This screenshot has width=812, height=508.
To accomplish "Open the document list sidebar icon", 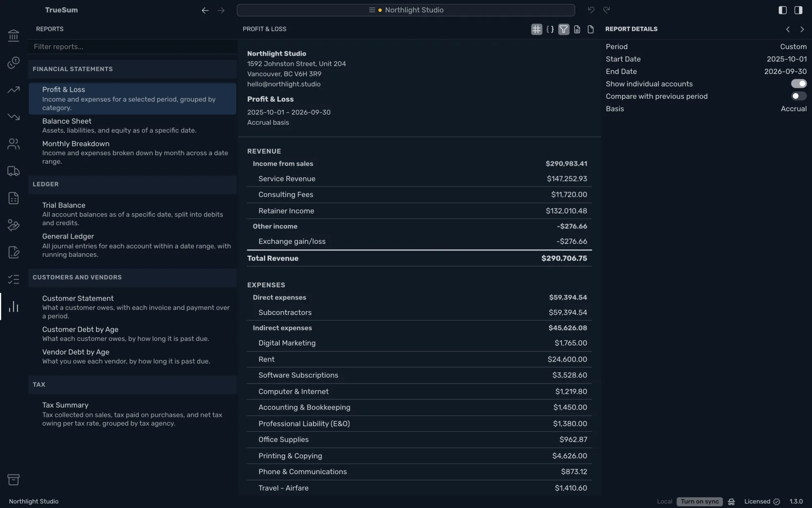I will 13,198.
